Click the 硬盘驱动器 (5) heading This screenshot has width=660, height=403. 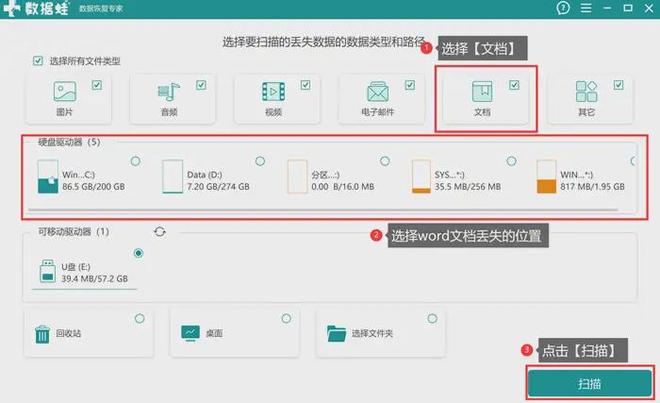(69, 142)
